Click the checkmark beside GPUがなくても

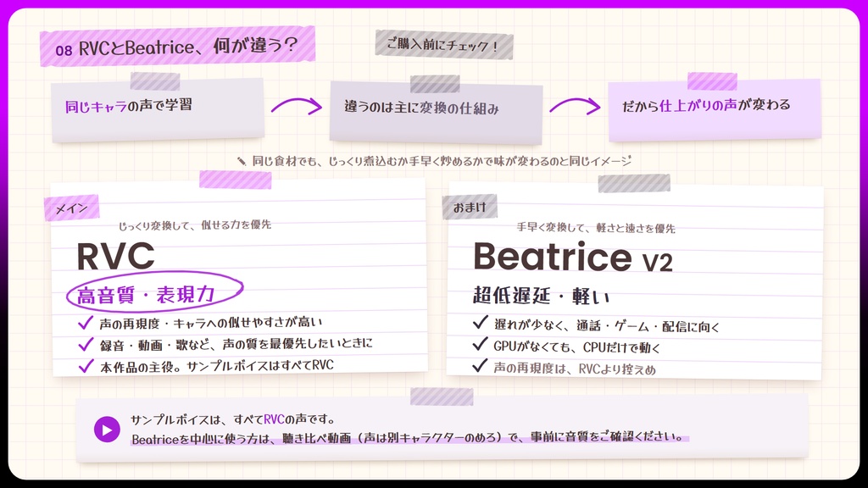pos(480,345)
